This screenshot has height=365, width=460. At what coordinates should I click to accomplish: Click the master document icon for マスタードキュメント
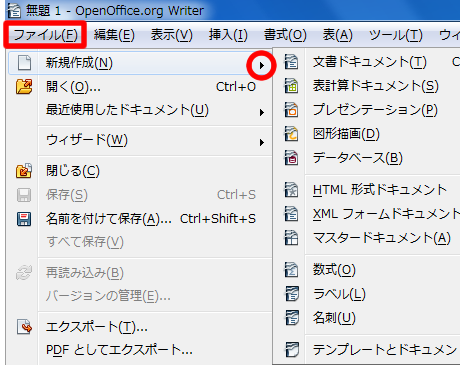pos(291,238)
